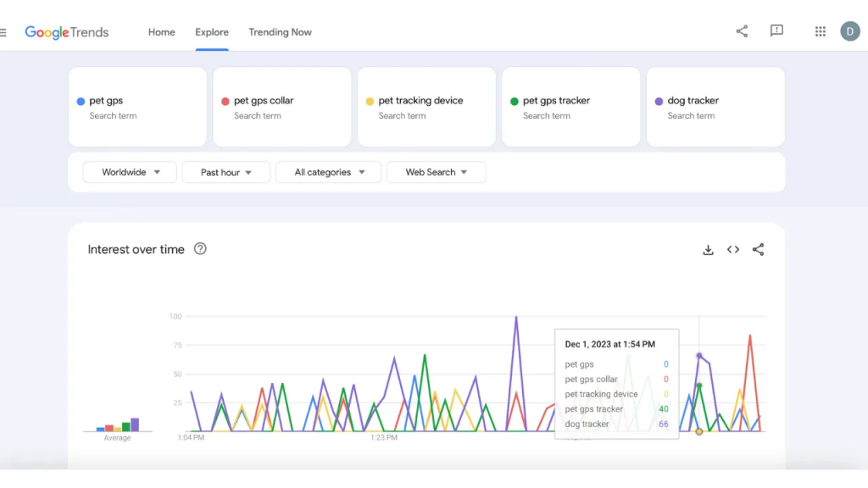
Task: Edit the "pet gps tracker" search term card
Action: [x=570, y=107]
